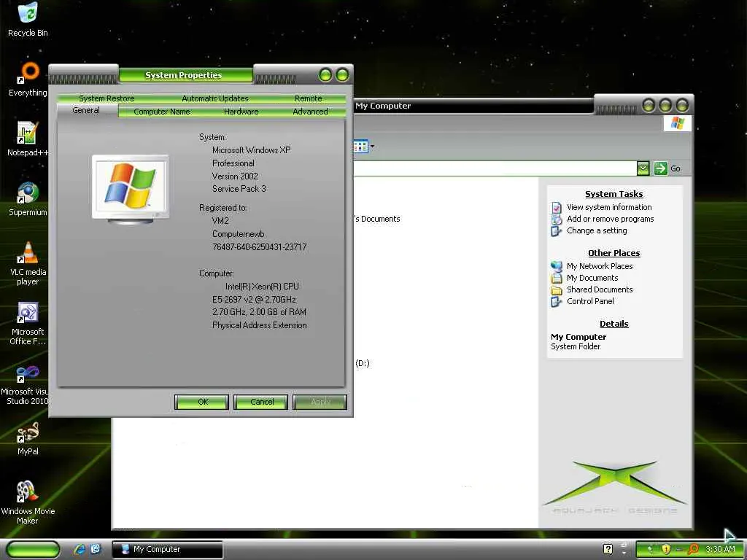Click the Add or remove programs icon

click(x=557, y=219)
